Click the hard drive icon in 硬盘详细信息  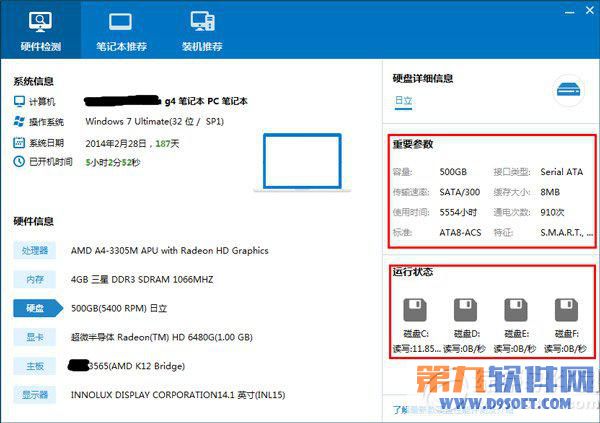pyautogui.click(x=568, y=91)
